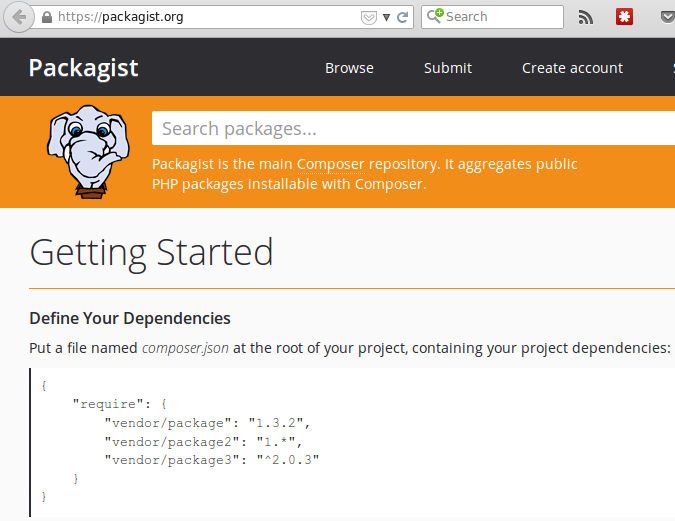Open the Browse page in navigation
Image resolution: width=675 pixels, height=521 pixels.
[349, 68]
